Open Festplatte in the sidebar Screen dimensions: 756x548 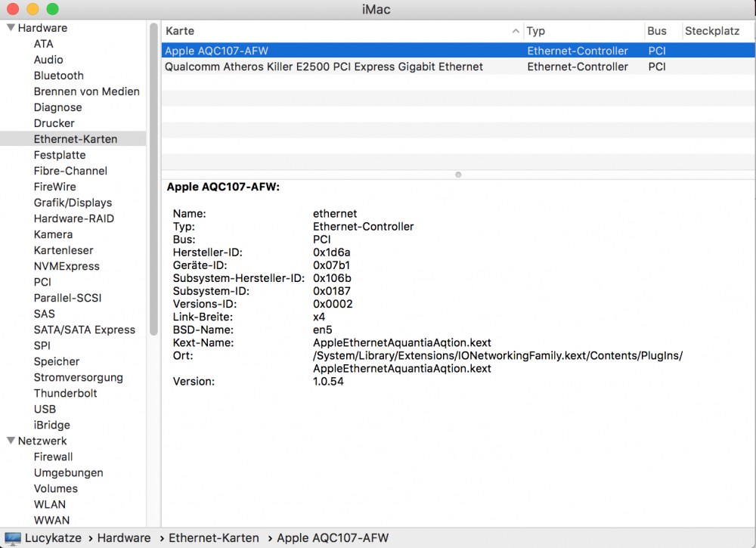(60, 155)
